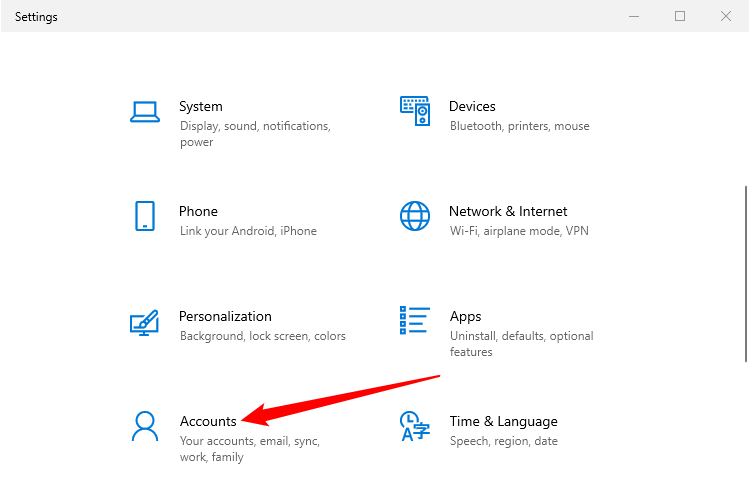Select the Phone category title
The height and width of the screenshot is (498, 750).
198,211
